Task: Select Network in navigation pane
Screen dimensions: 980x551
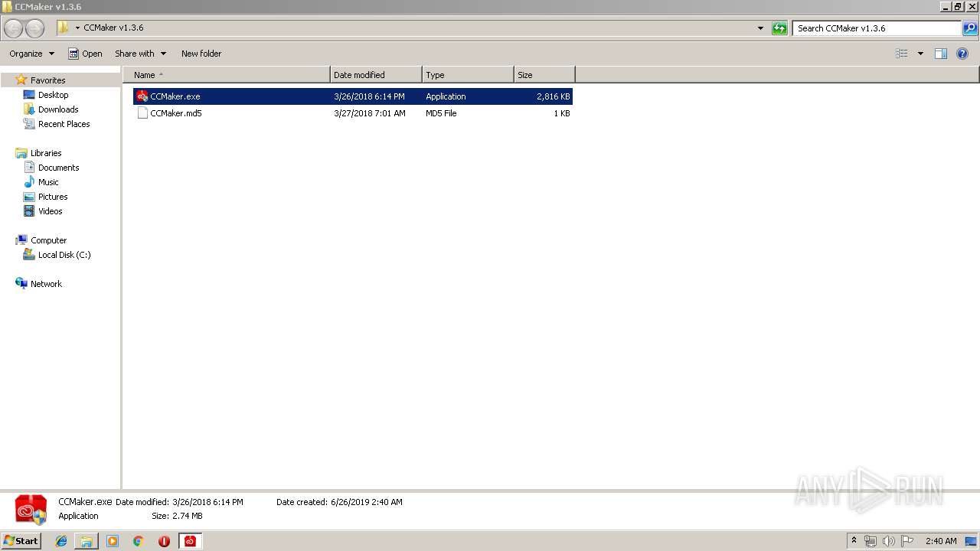Action: 46,284
